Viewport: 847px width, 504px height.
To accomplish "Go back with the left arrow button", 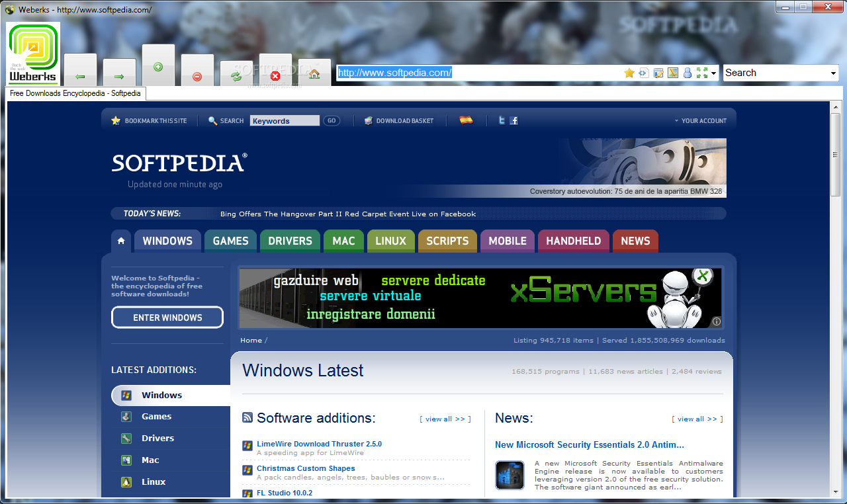I will pos(80,70).
